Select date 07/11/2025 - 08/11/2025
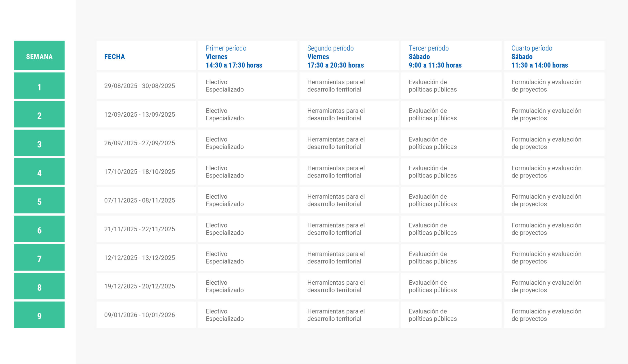The height and width of the screenshot is (364, 628). [x=146, y=200]
